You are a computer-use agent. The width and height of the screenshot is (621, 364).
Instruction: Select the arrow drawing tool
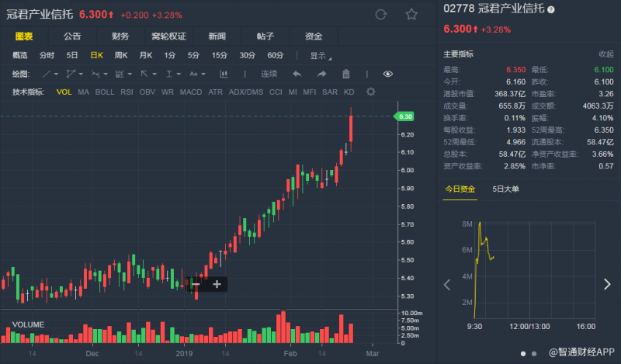(x=144, y=74)
